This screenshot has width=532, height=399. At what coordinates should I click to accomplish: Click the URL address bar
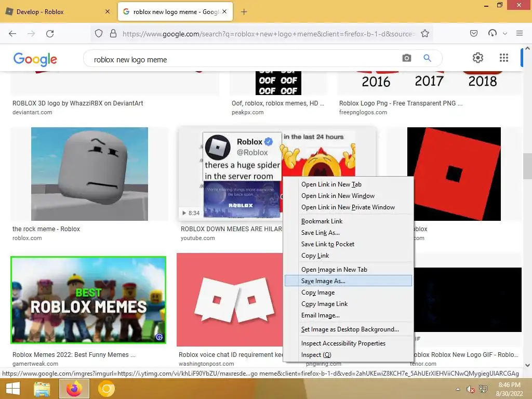click(x=268, y=34)
